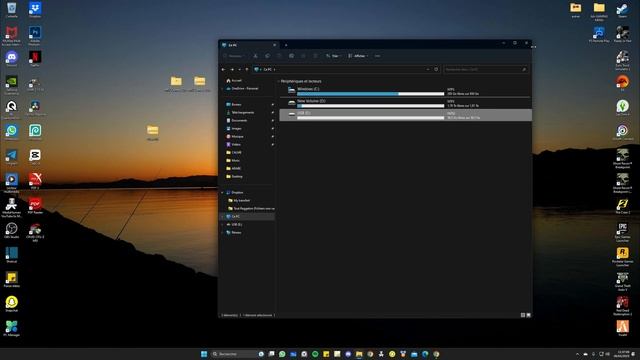Open Spotify from the taskbar
The height and width of the screenshot is (360, 640).
[x=315, y=354]
